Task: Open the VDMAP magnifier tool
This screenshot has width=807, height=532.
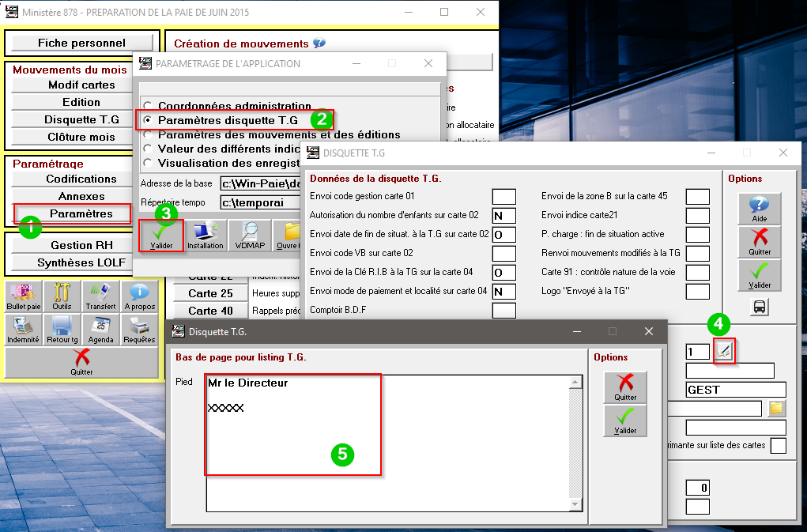Action: [250, 235]
